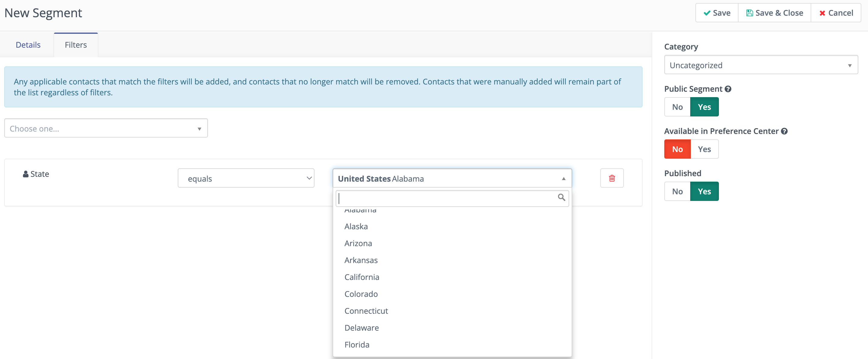The image size is (868, 359).
Task: Click the Save & Close button
Action: point(774,13)
